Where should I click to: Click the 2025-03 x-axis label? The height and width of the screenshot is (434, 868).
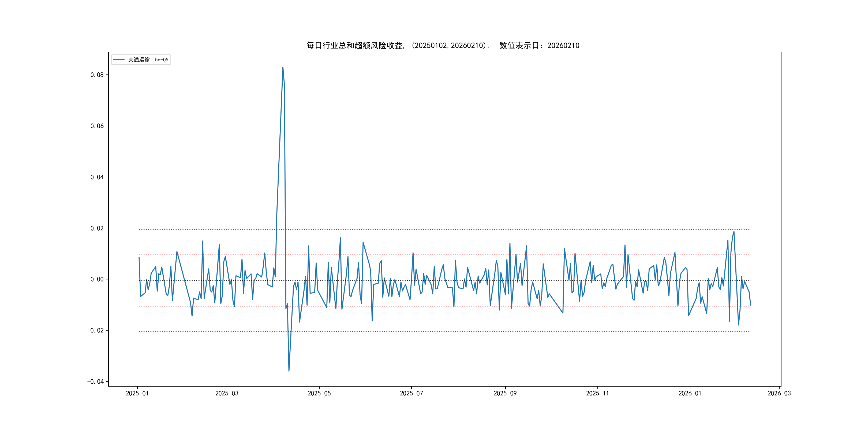pos(227,393)
